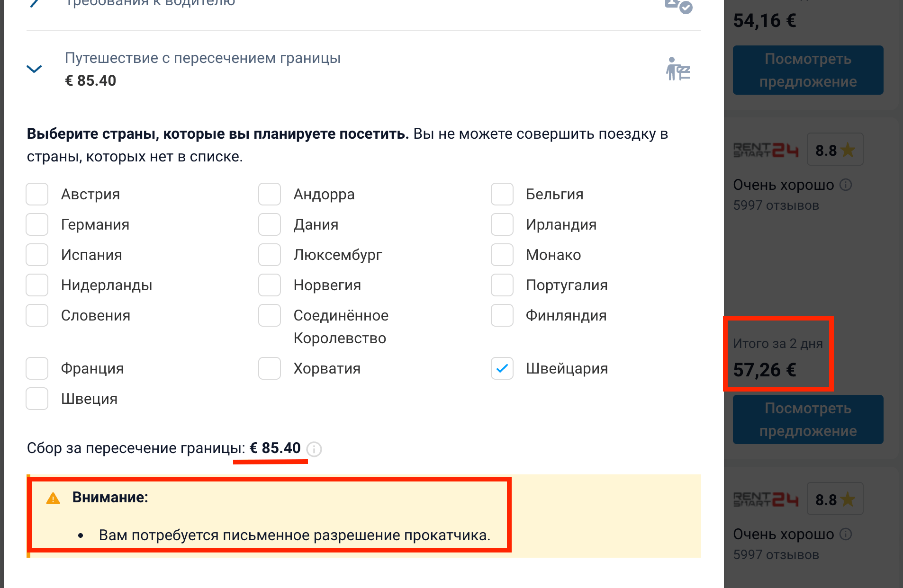Collapse the border crossing travel section chevron
903x588 pixels.
pyautogui.click(x=34, y=69)
